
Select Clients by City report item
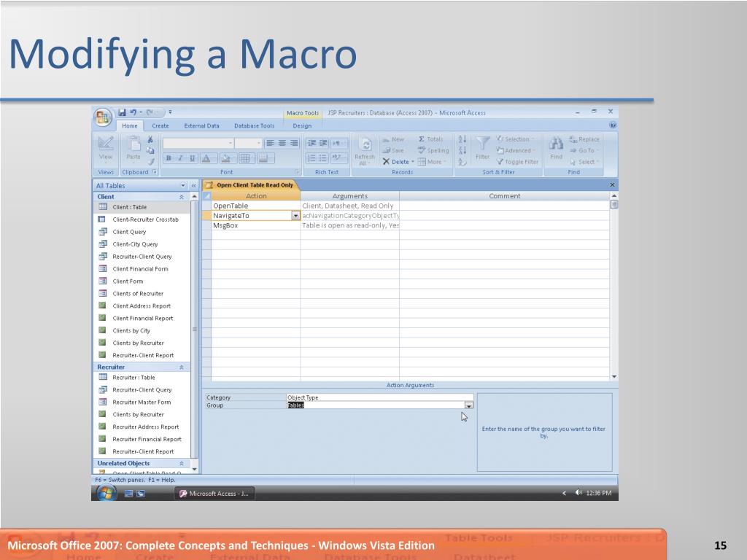pos(142,331)
